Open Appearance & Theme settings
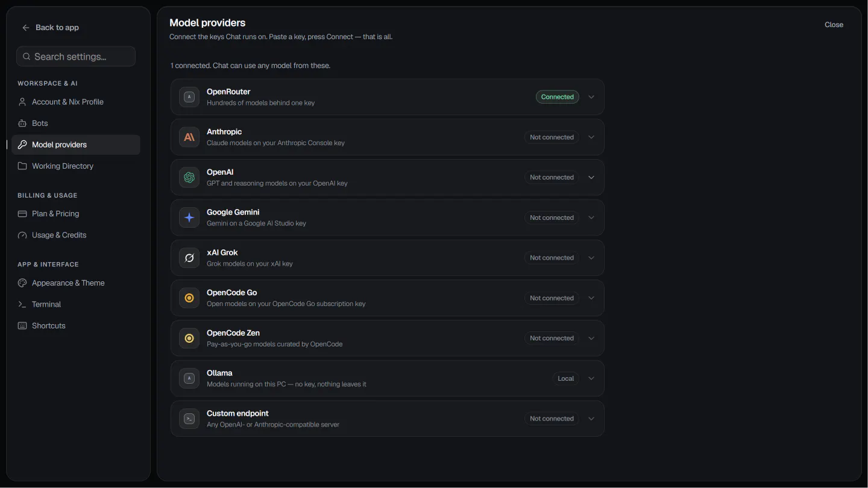 [x=76, y=283]
